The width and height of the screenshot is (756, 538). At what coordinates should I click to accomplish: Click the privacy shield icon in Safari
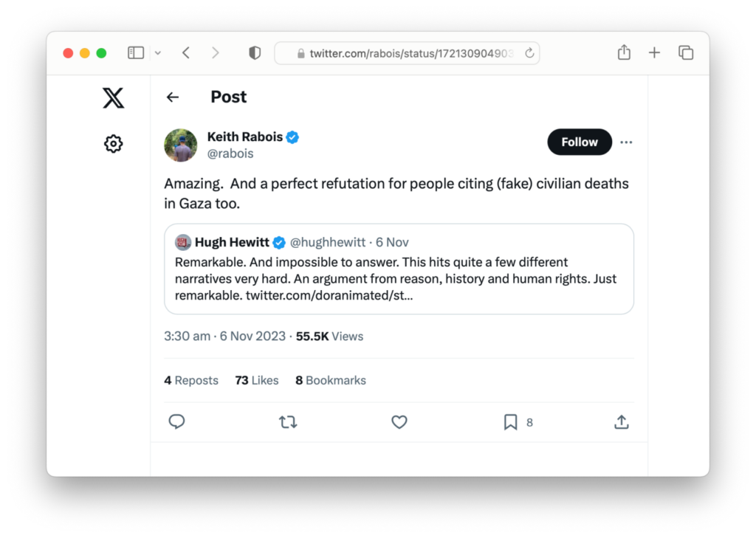(x=254, y=52)
